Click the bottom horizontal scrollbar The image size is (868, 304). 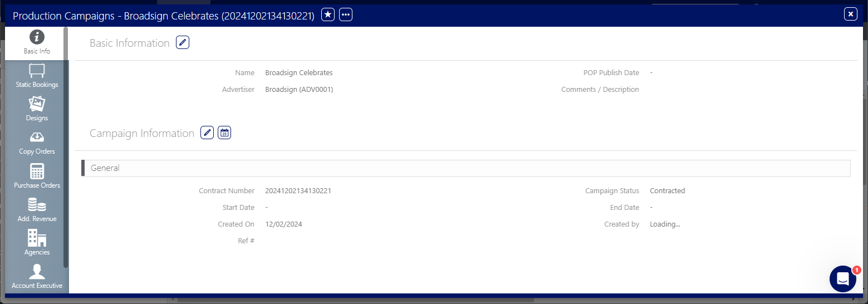click(356, 300)
